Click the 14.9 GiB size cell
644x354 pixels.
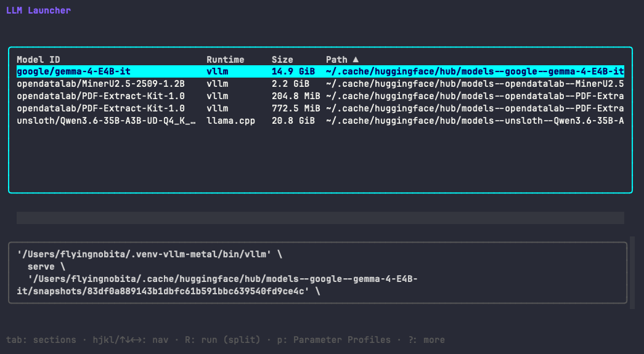(293, 71)
